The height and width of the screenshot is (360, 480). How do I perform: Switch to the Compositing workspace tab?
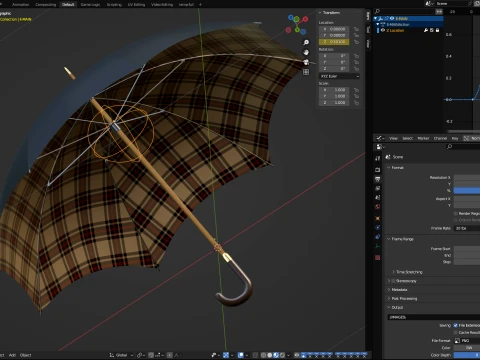click(45, 5)
